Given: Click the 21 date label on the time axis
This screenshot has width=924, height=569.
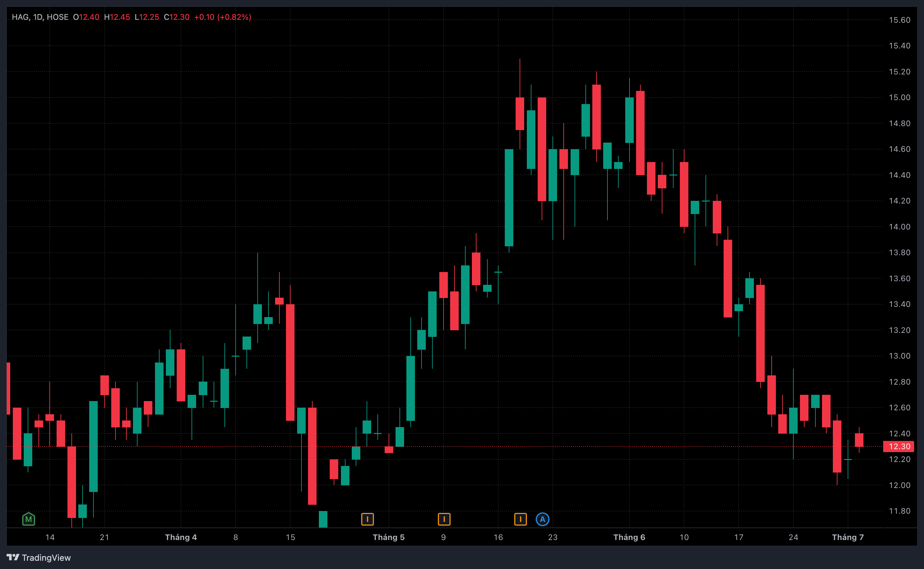Looking at the screenshot, I should [x=105, y=537].
